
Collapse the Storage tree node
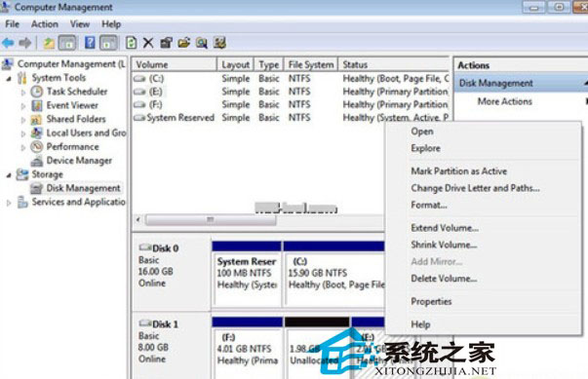coord(9,175)
